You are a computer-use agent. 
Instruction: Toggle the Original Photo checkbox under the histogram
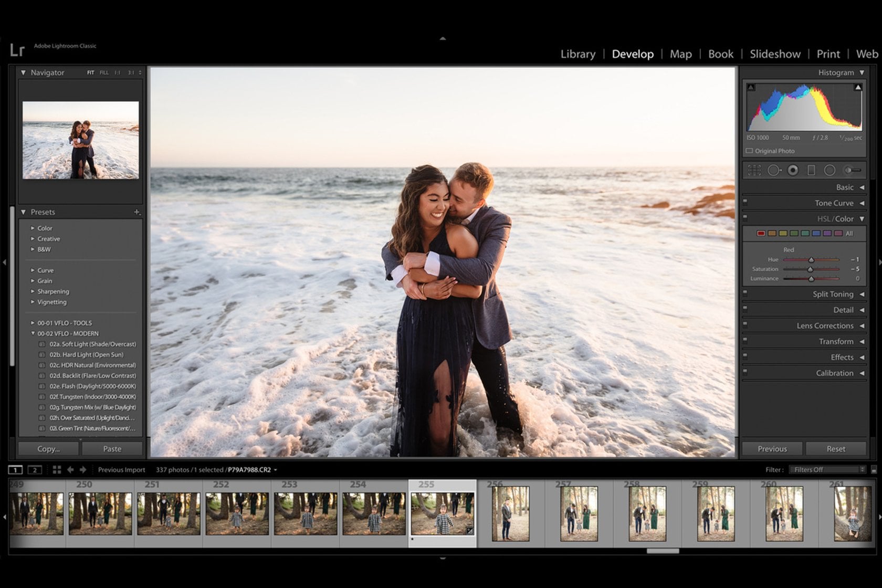tap(749, 151)
